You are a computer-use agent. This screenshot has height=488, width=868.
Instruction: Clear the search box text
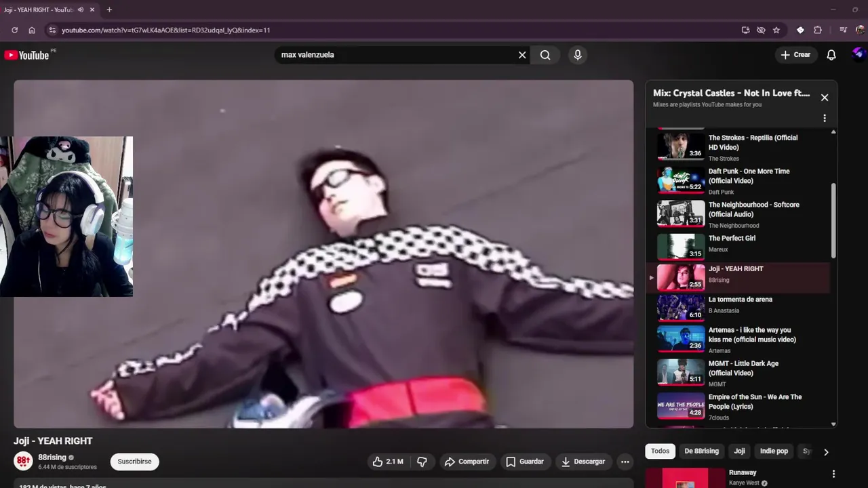tap(522, 55)
